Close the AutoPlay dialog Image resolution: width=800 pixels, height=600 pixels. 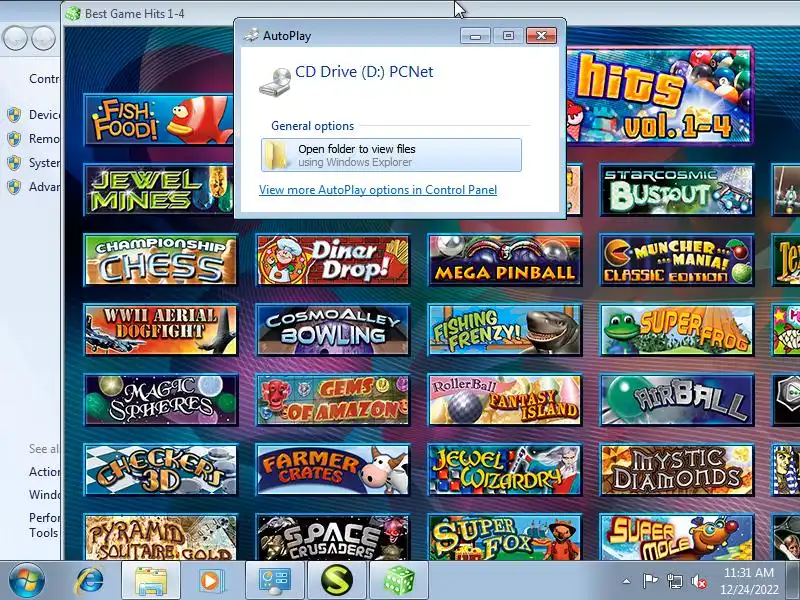pyautogui.click(x=541, y=35)
